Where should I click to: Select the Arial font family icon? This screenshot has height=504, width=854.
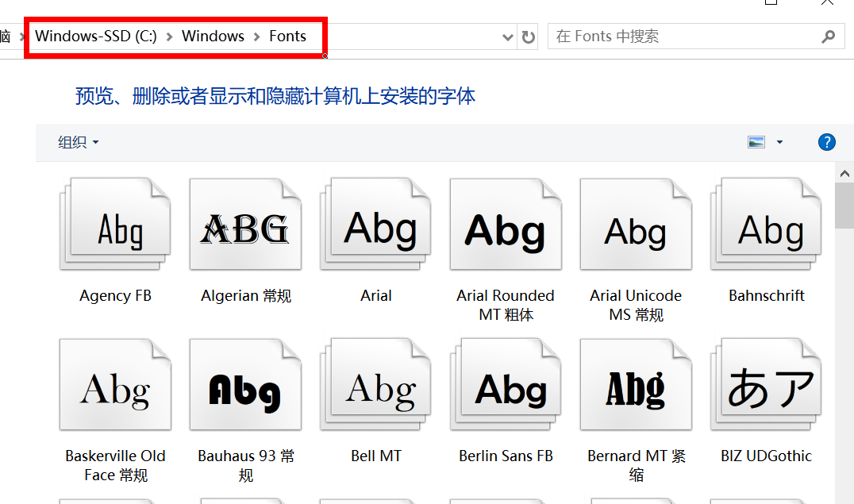tap(375, 224)
